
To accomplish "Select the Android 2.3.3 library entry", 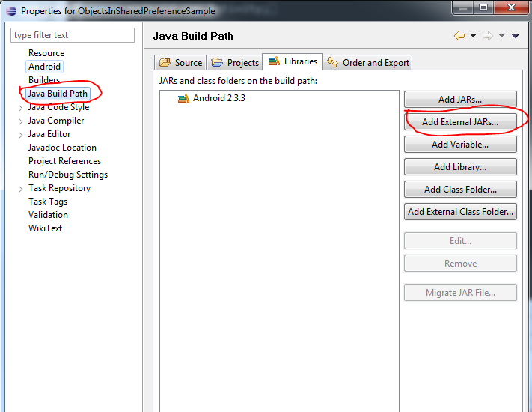I will (x=218, y=98).
